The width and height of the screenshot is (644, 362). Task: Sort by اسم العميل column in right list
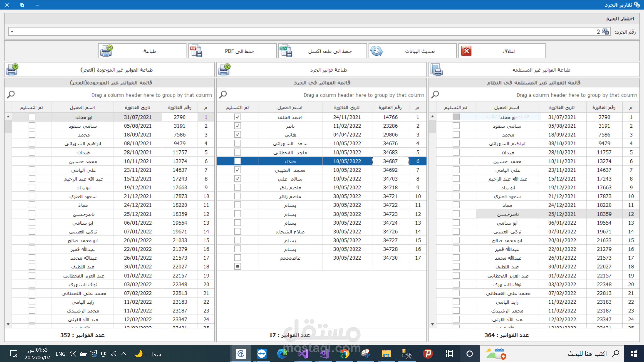click(x=506, y=107)
